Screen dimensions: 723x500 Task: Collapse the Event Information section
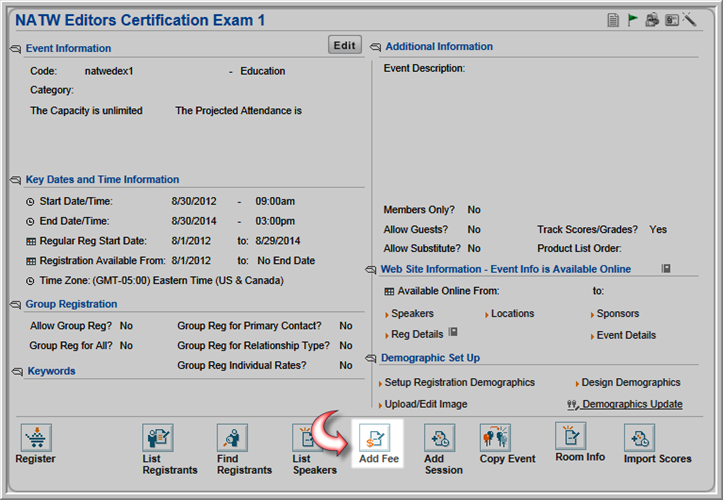click(15, 48)
